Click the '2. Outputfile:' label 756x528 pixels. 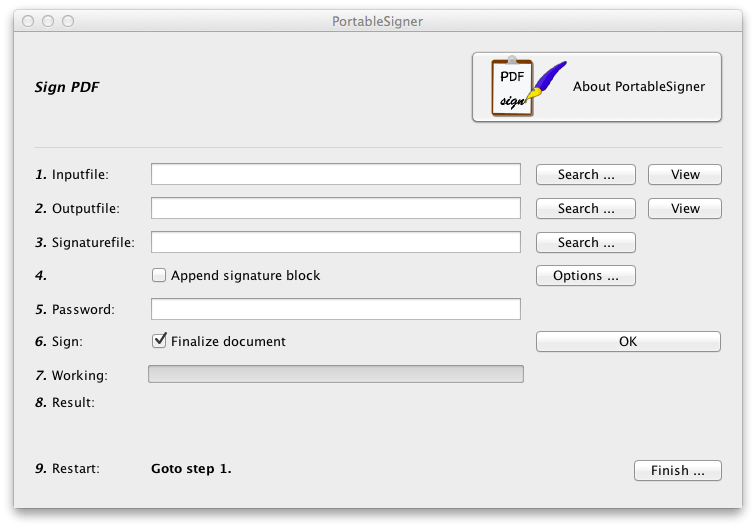(x=77, y=209)
